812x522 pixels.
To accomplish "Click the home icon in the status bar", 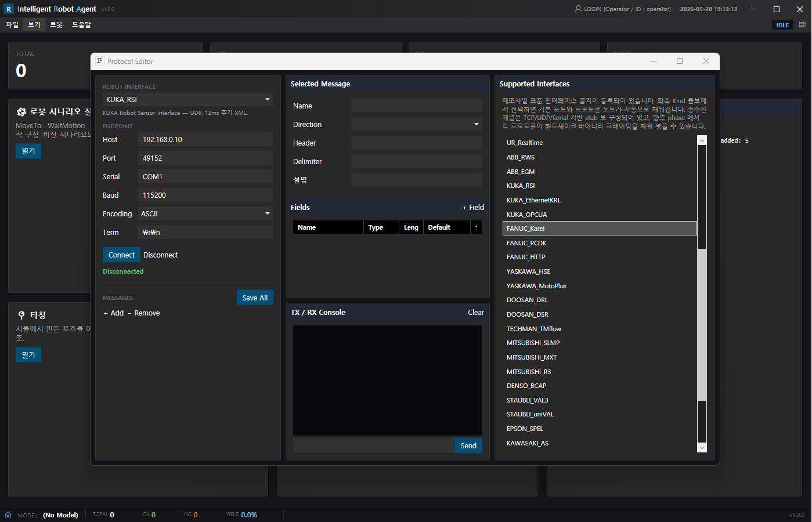I will [x=8, y=514].
